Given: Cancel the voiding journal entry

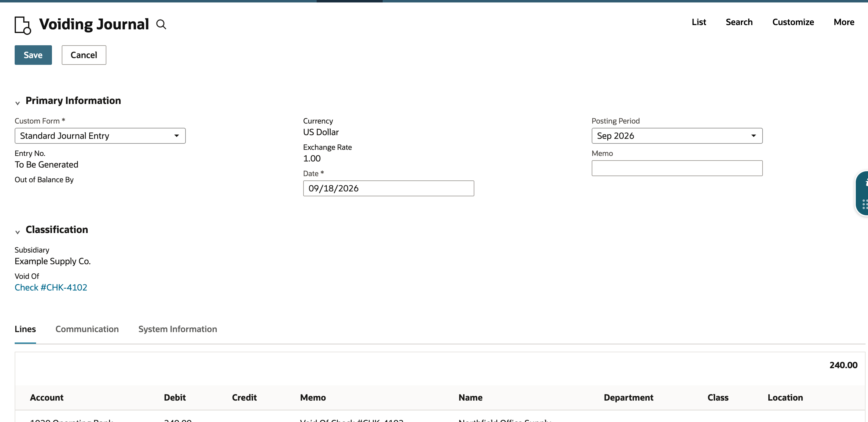Looking at the screenshot, I should tap(84, 55).
